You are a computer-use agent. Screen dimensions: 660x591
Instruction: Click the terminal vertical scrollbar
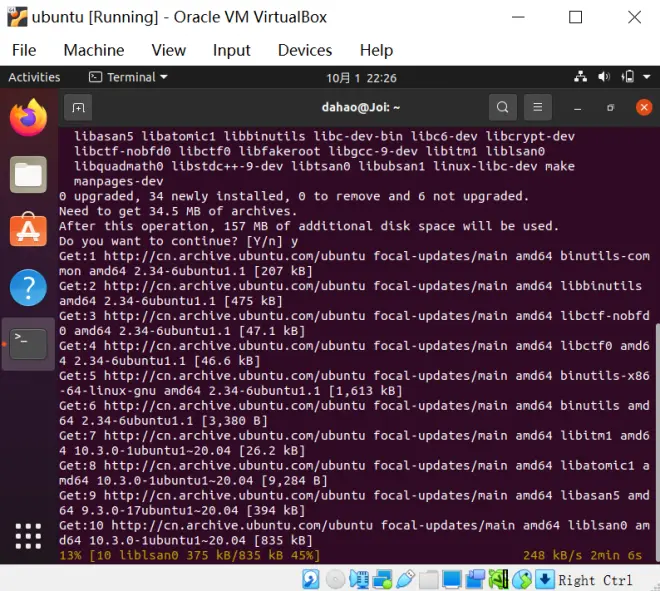[x=657, y=442]
